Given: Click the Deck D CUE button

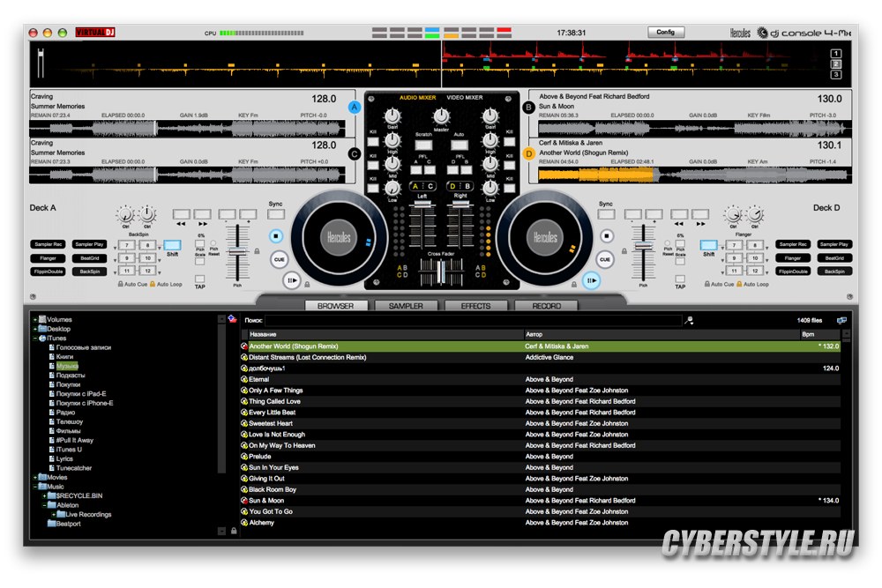Looking at the screenshot, I should tap(605, 259).
